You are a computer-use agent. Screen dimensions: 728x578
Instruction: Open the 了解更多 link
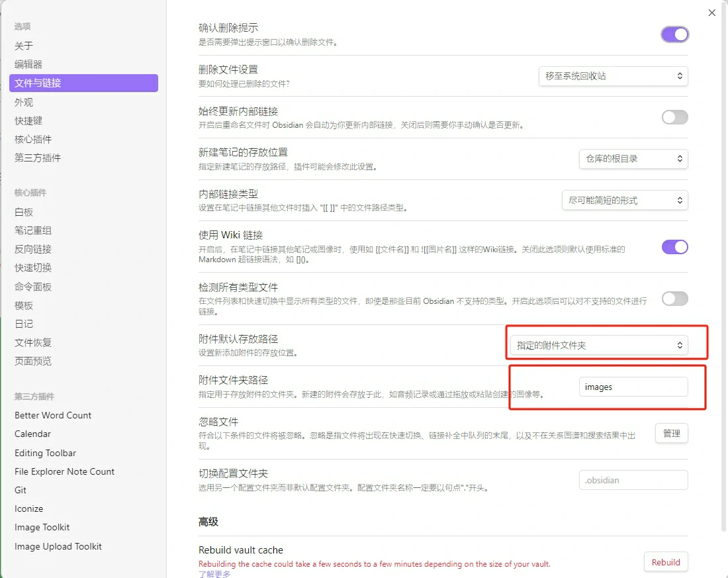coord(213,575)
